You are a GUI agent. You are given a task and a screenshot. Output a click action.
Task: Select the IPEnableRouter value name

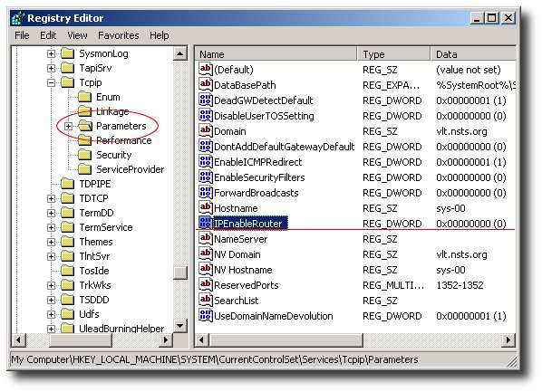[248, 224]
